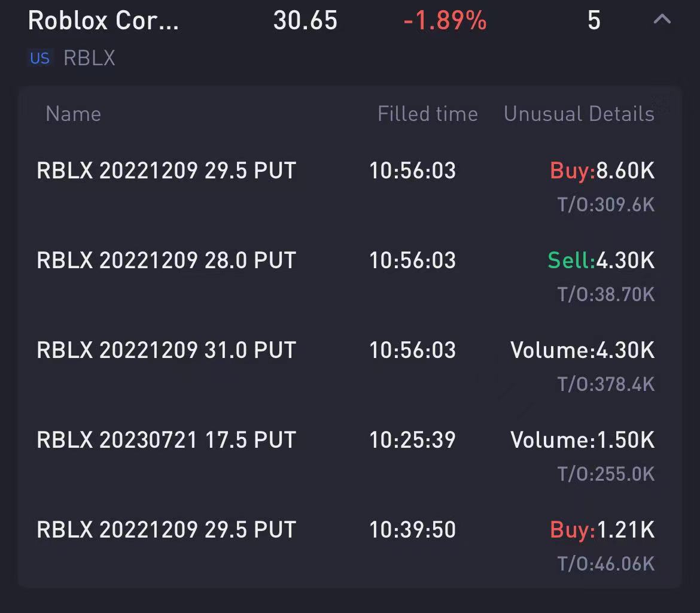Click the Volume:1.50K unusual detail
The height and width of the screenshot is (613, 700).
pyautogui.click(x=582, y=441)
